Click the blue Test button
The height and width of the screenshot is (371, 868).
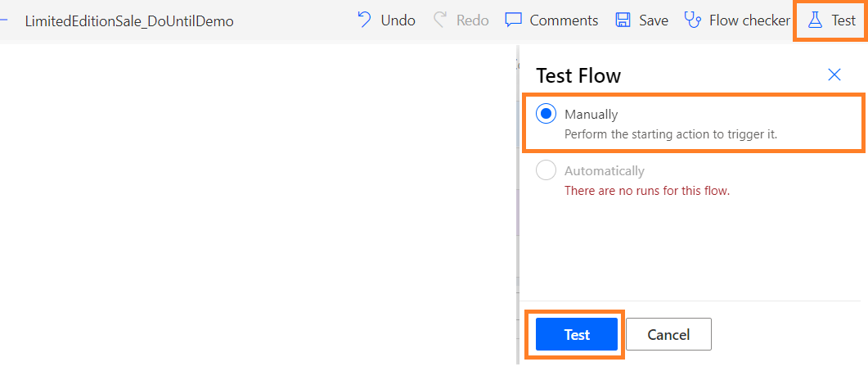coord(577,334)
